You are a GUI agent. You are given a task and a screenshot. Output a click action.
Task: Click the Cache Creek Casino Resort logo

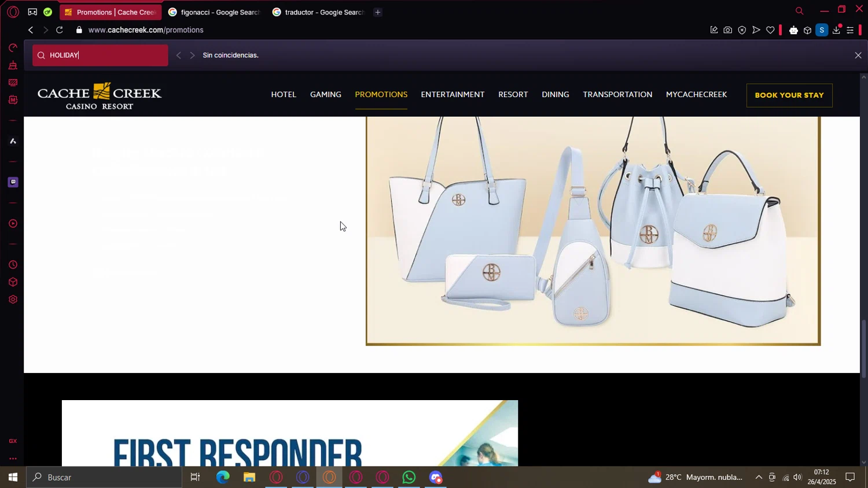[100, 96]
